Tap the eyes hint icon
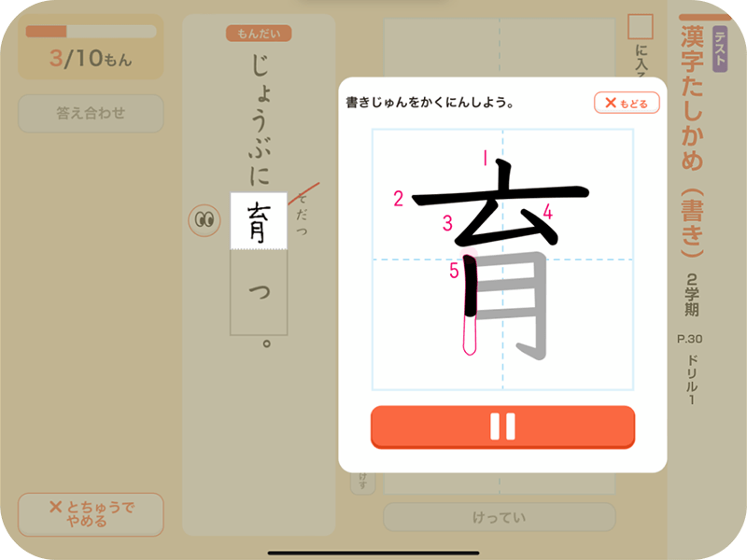 (204, 220)
